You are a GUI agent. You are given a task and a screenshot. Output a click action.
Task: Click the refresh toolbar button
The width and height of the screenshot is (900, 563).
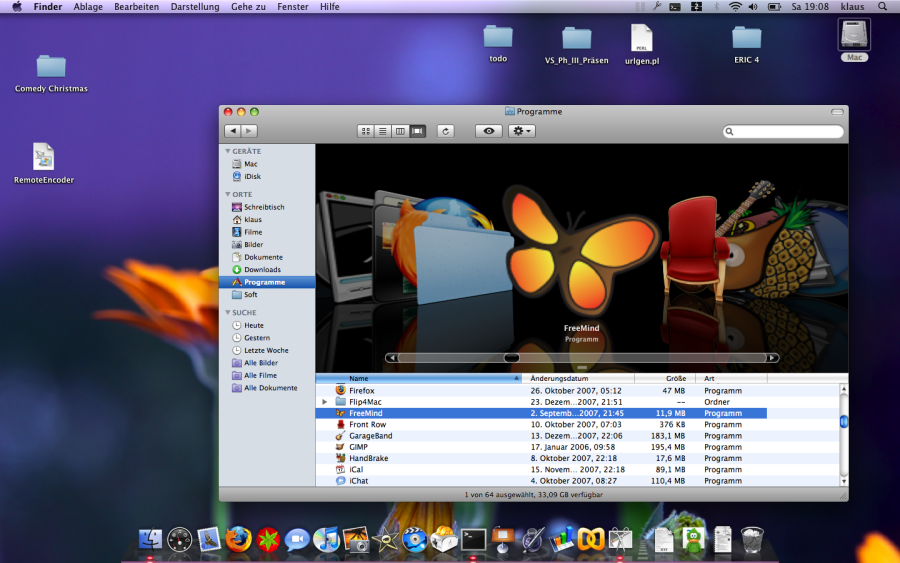pos(445,131)
